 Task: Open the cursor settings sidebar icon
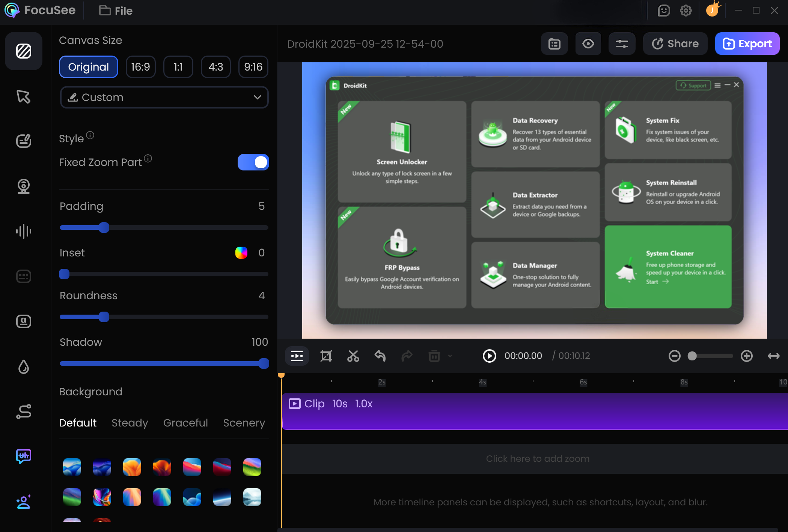23,96
